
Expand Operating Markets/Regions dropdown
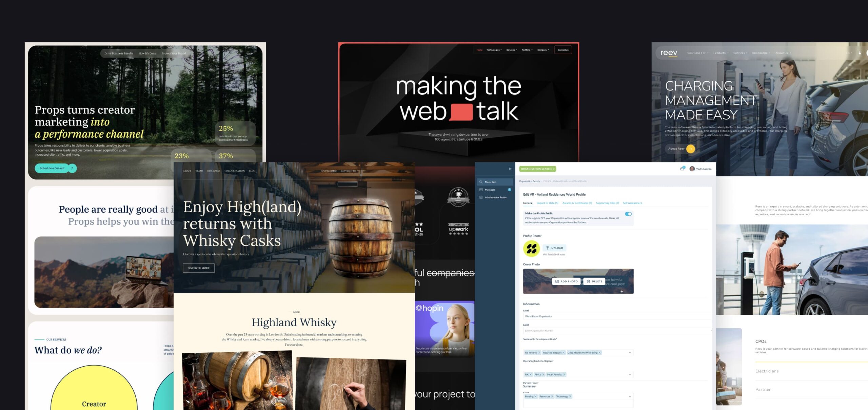(x=630, y=375)
